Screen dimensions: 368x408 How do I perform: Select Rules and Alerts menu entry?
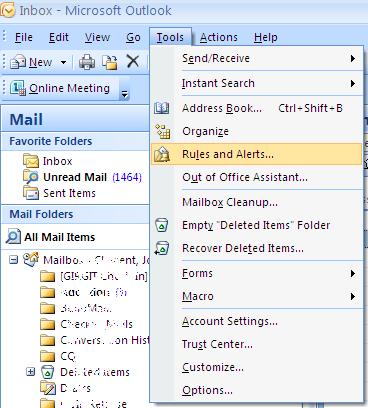256,154
